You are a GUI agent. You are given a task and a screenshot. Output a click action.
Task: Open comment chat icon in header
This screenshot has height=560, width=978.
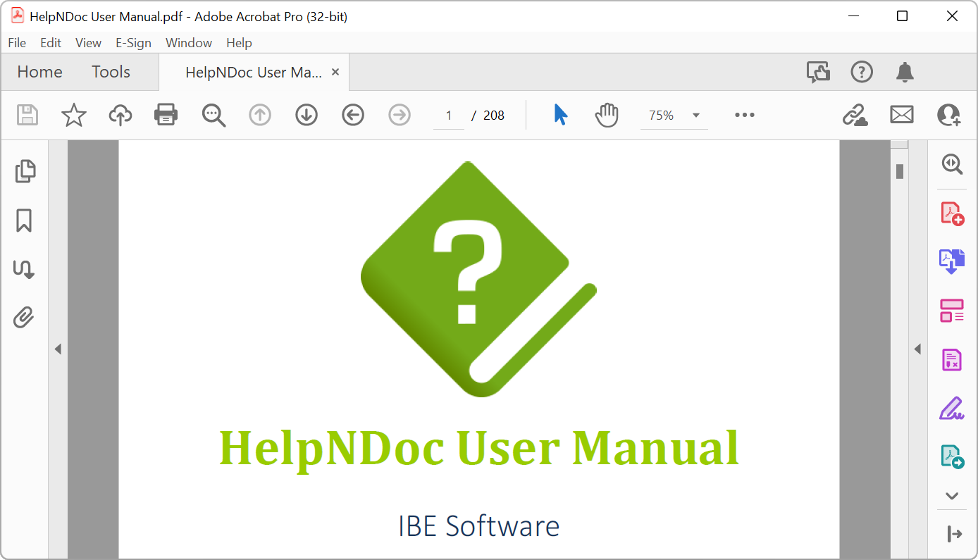(818, 72)
